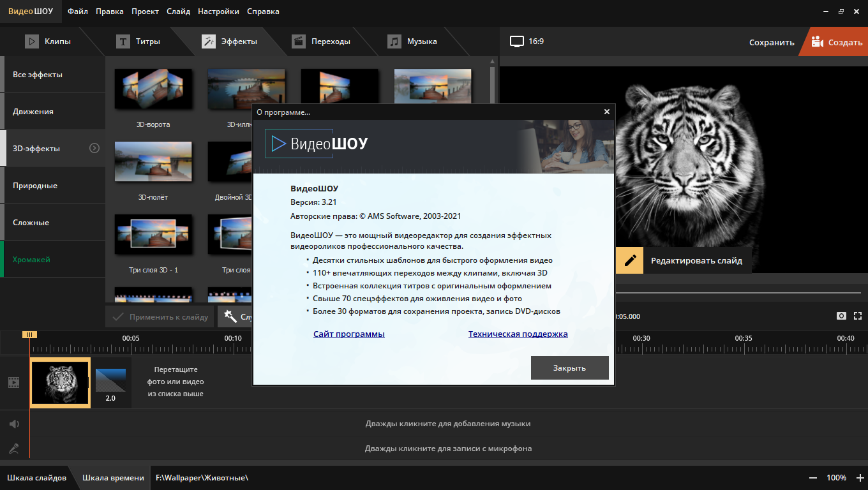Open the Проект menu

pos(145,11)
